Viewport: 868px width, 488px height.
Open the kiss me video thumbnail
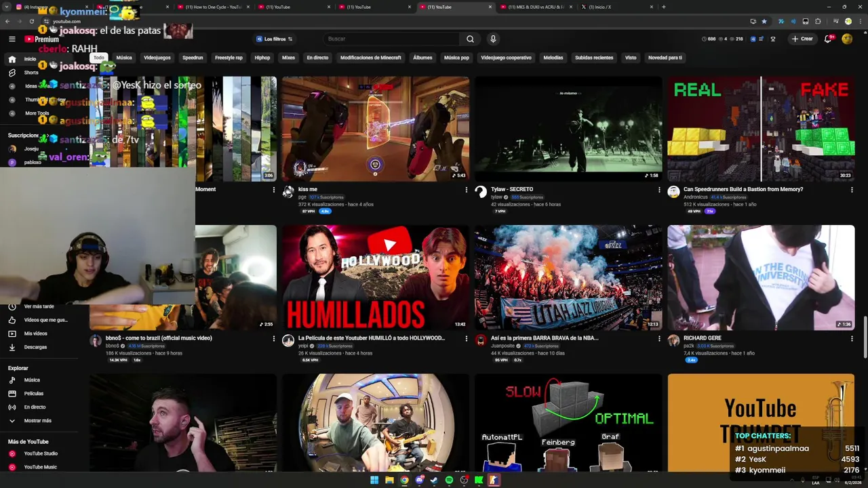[375, 129]
